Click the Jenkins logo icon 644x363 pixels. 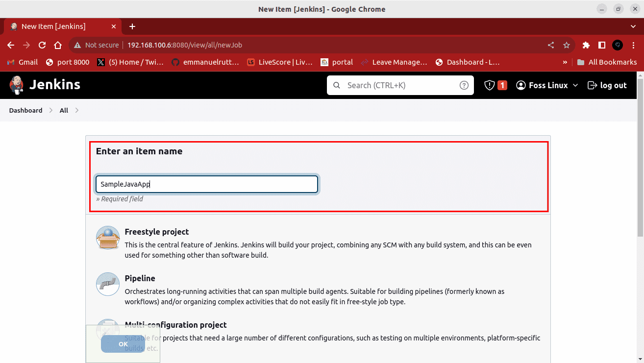(17, 85)
